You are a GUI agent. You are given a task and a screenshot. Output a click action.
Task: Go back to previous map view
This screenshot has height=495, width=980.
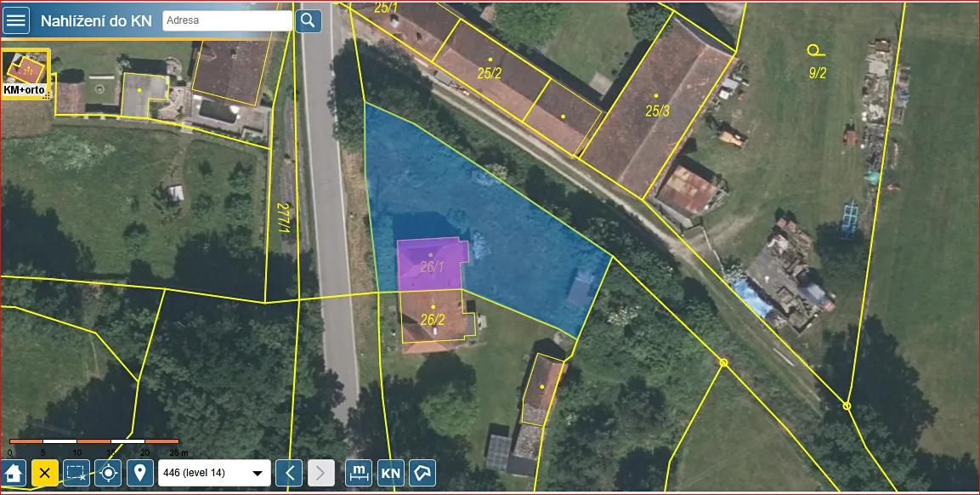coord(289,473)
